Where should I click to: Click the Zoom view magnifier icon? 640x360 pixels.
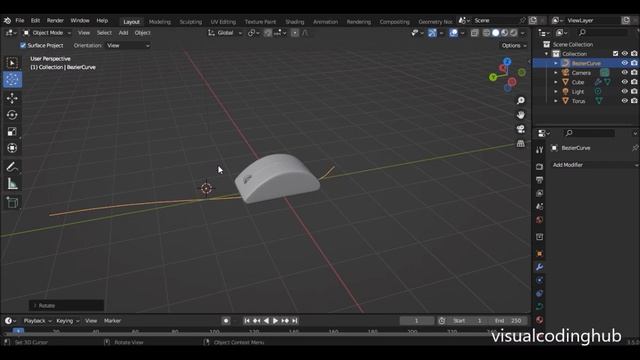tap(520, 100)
